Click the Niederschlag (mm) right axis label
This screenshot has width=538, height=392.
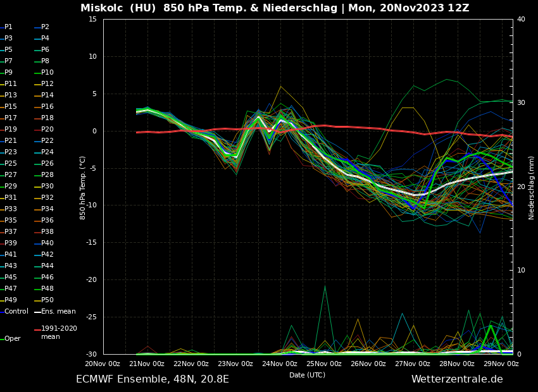[532, 187]
